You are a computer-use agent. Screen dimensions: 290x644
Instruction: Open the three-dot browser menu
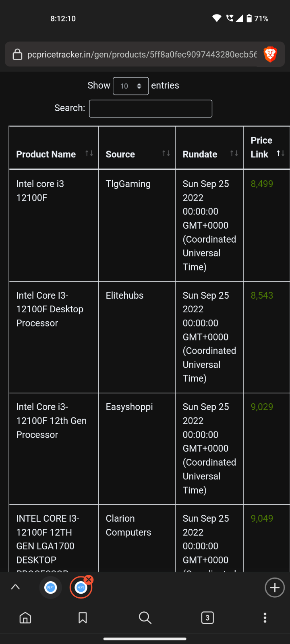click(x=265, y=617)
